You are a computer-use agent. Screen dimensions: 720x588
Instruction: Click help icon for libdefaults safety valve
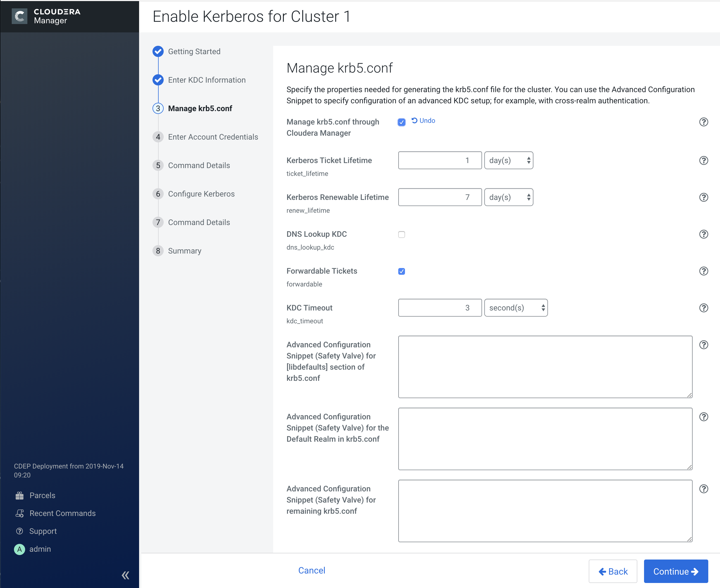pyautogui.click(x=704, y=345)
